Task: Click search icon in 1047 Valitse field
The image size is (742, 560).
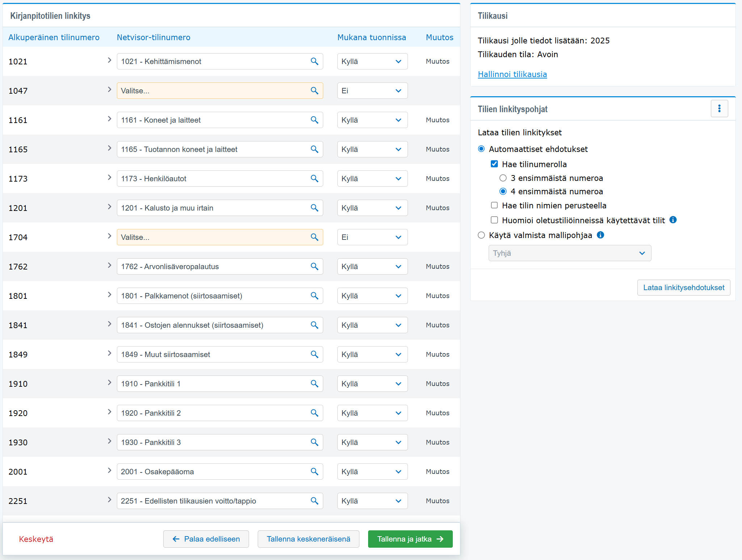Action: coord(314,91)
